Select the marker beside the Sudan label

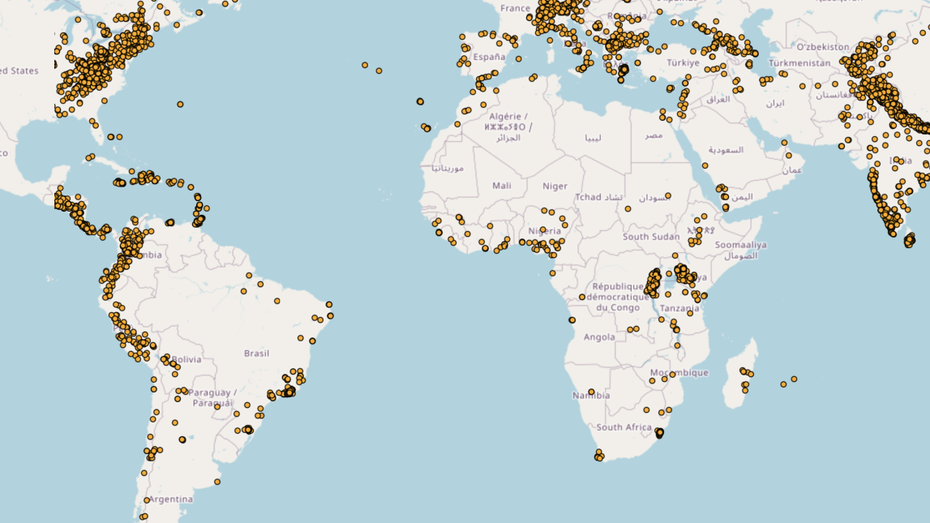pyautogui.click(x=668, y=196)
